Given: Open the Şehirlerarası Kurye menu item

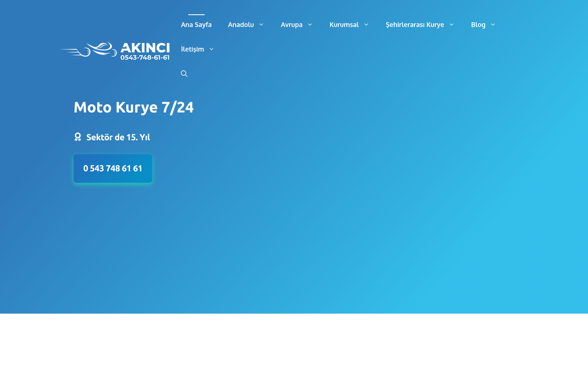Looking at the screenshot, I should [415, 25].
